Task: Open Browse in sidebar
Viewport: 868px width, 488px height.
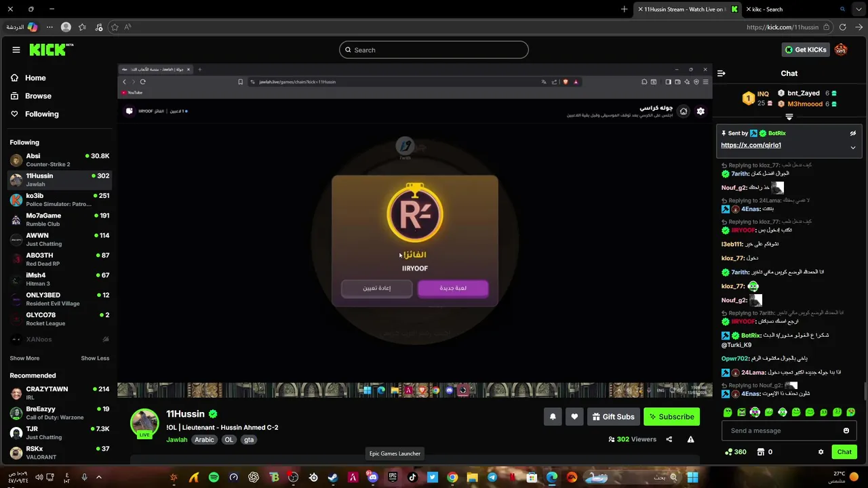Action: tap(31, 96)
